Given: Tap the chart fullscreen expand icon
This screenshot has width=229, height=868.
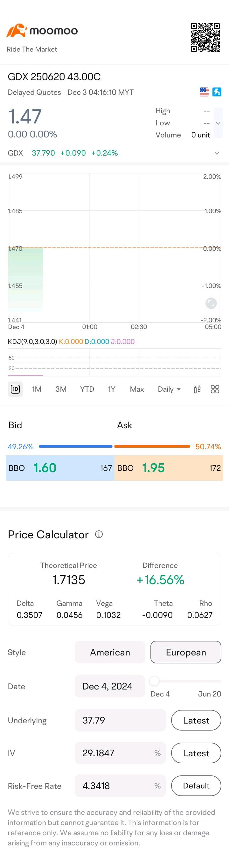Looking at the screenshot, I should click(211, 303).
